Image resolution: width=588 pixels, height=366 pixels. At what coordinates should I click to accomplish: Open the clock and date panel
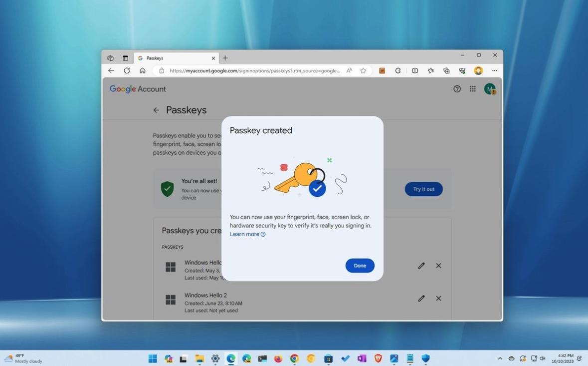(562, 359)
